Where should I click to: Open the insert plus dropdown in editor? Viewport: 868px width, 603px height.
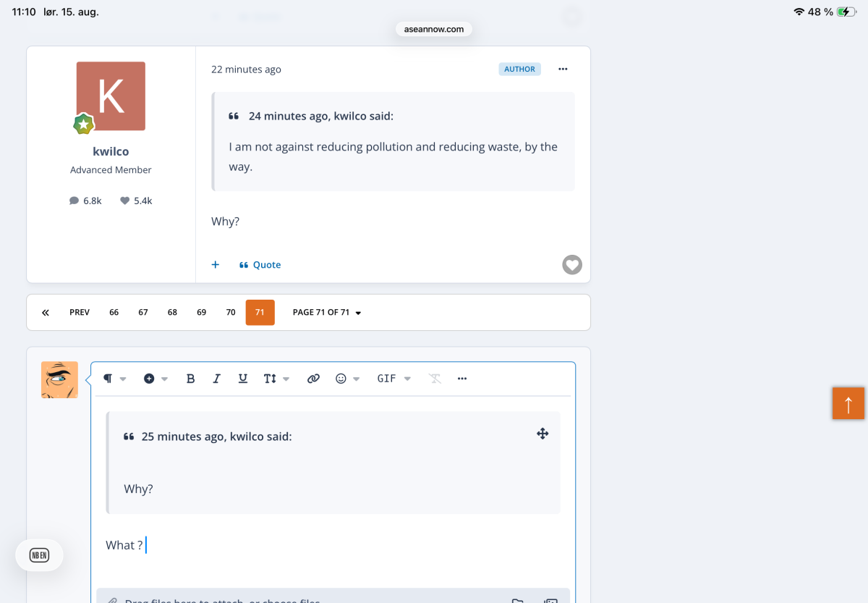pos(156,379)
